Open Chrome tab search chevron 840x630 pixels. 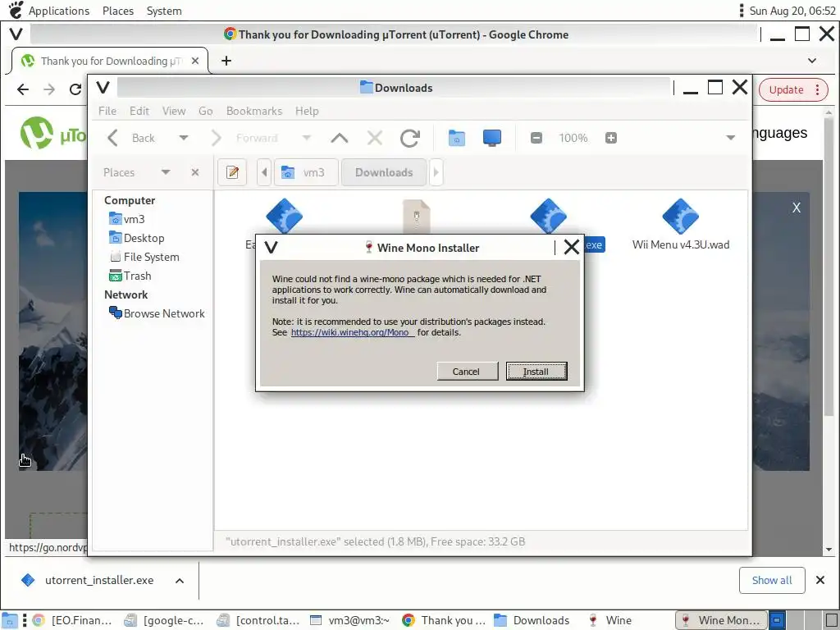812,61
